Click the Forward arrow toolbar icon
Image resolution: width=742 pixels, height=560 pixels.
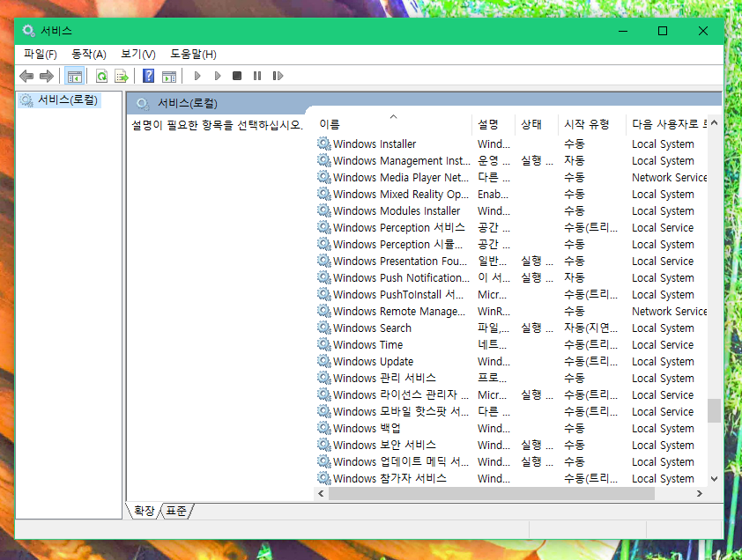pyautogui.click(x=47, y=76)
